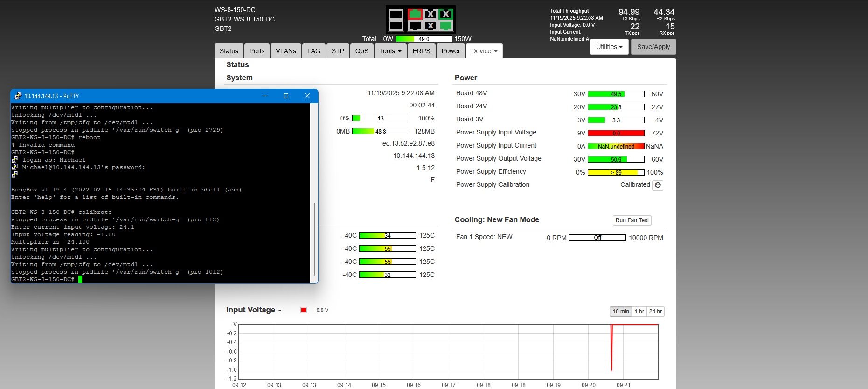This screenshot has width=868, height=389.
Task: Click the red Input Voltage legend swatch
Action: pos(304,310)
